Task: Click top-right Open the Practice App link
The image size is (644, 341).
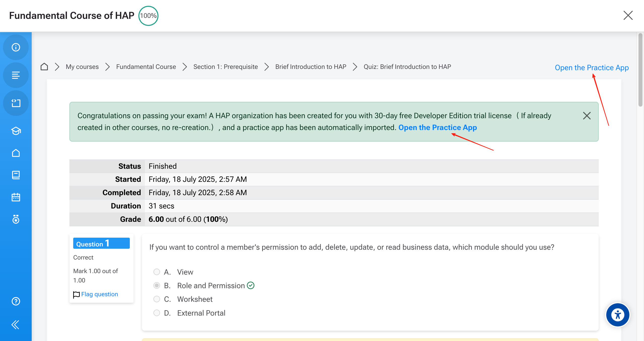Action: click(x=592, y=68)
